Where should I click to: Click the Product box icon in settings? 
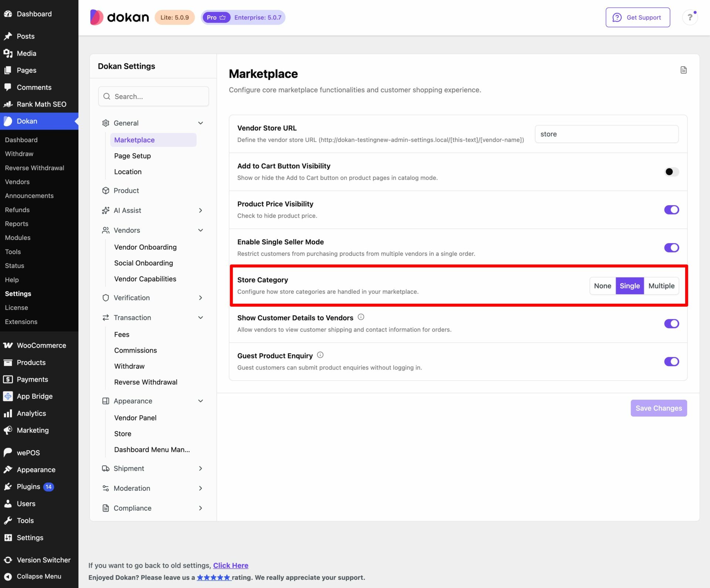tap(105, 190)
